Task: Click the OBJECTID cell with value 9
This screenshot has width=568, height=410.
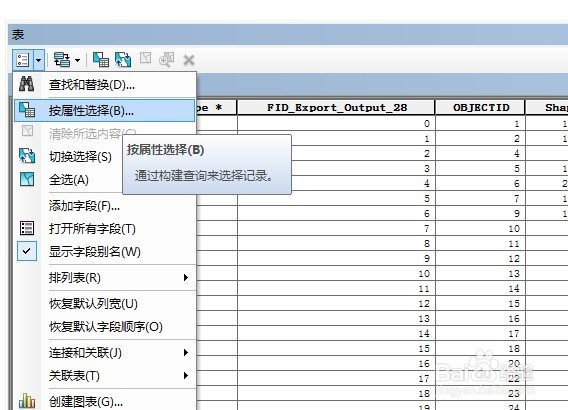Action: [x=480, y=213]
